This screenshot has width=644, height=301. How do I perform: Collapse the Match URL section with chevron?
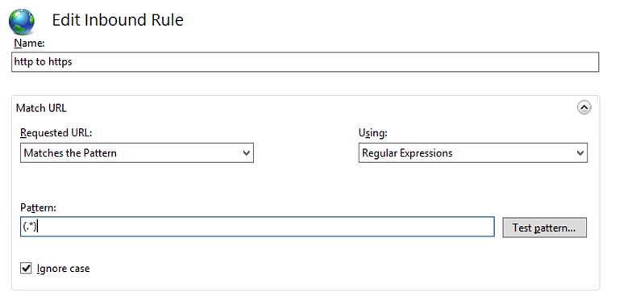[x=584, y=108]
